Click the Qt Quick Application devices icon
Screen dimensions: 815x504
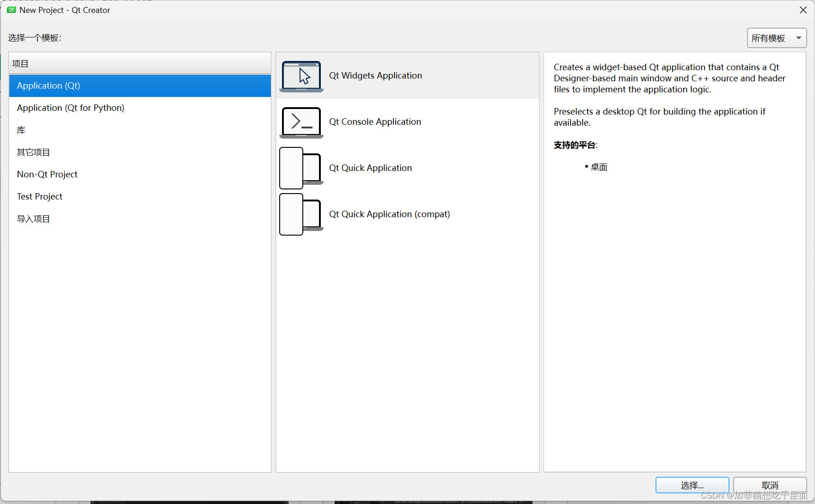tap(301, 168)
